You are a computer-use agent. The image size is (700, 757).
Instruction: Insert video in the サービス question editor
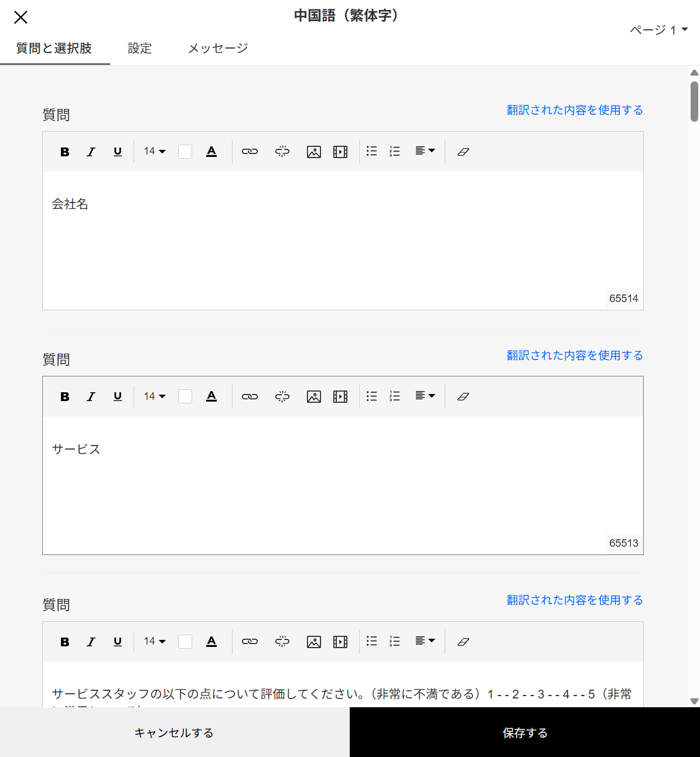pos(340,397)
